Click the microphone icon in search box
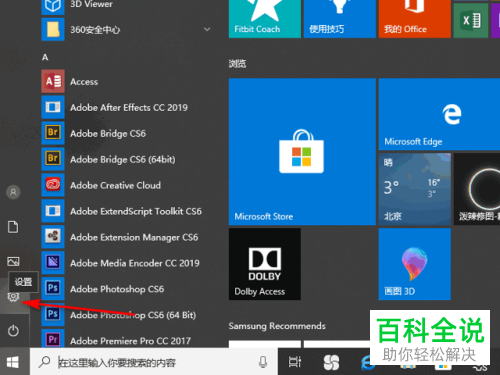 [263, 362]
